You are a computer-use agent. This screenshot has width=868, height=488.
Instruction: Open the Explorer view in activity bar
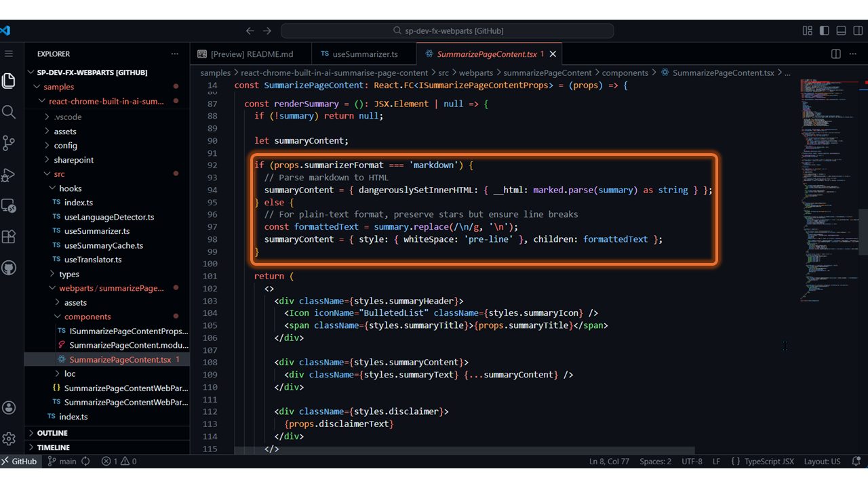[9, 81]
